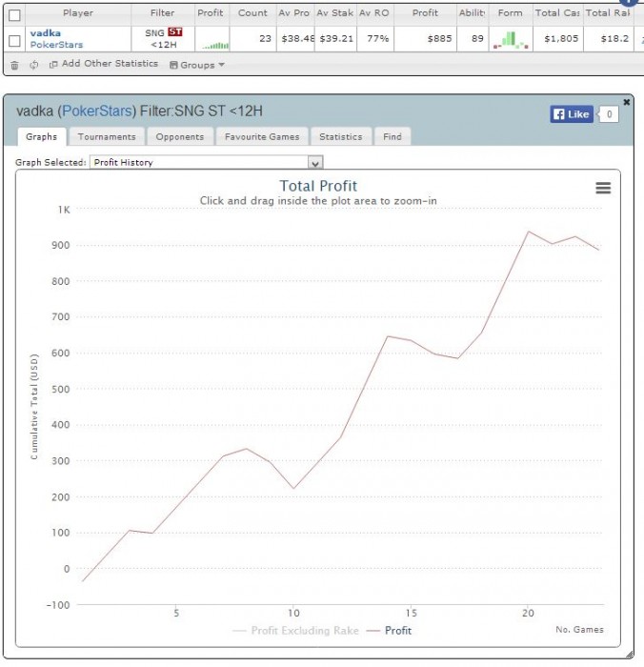The width and height of the screenshot is (644, 667).
Task: Sort by Ability column header
Action: point(473,13)
